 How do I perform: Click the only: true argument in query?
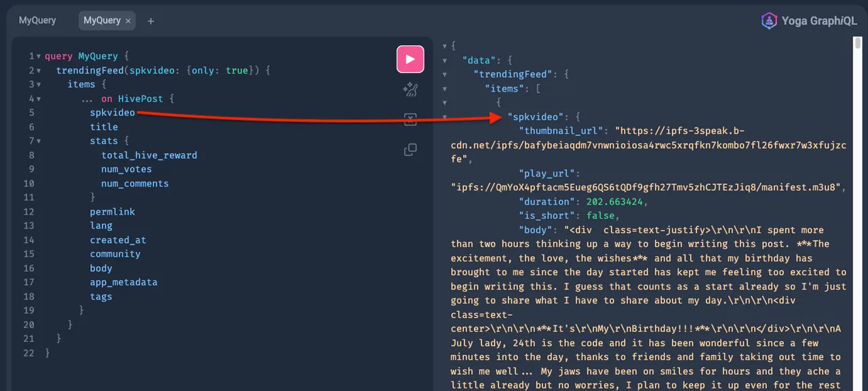(220, 70)
